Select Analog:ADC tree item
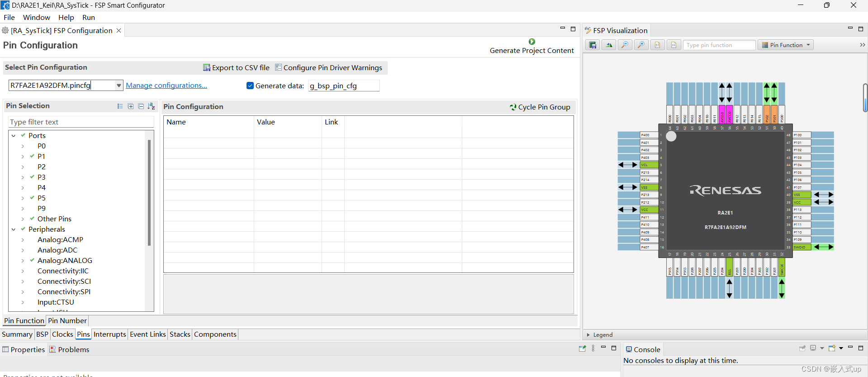 point(57,250)
